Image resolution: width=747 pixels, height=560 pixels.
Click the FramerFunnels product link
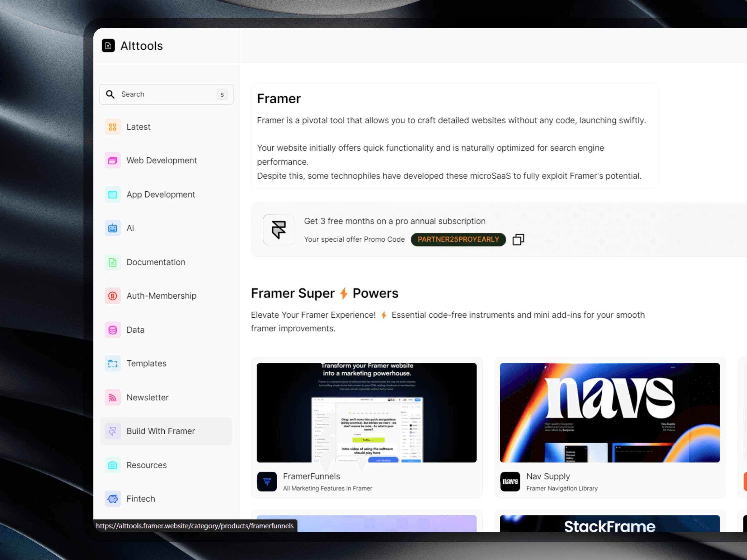311,477
